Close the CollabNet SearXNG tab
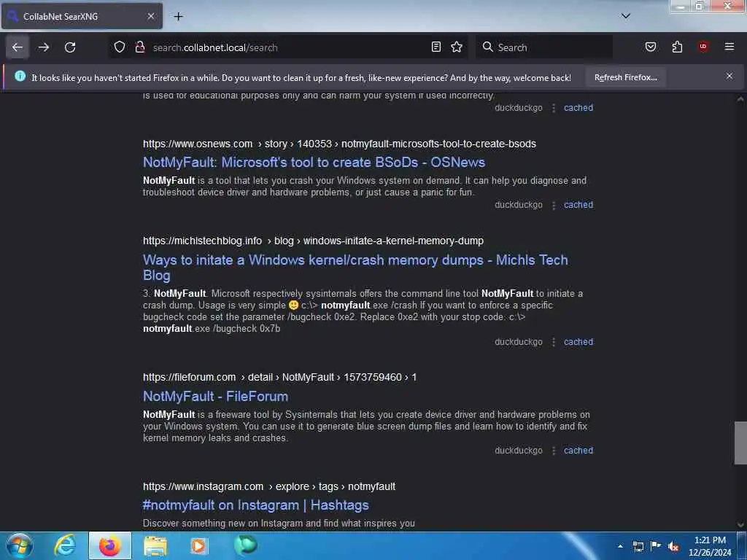 coord(150,16)
